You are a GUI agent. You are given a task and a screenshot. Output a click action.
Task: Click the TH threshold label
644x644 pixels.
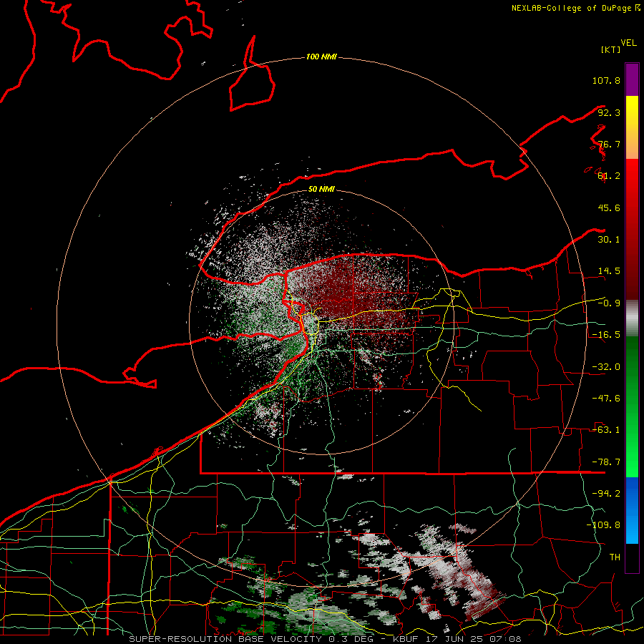tap(615, 557)
